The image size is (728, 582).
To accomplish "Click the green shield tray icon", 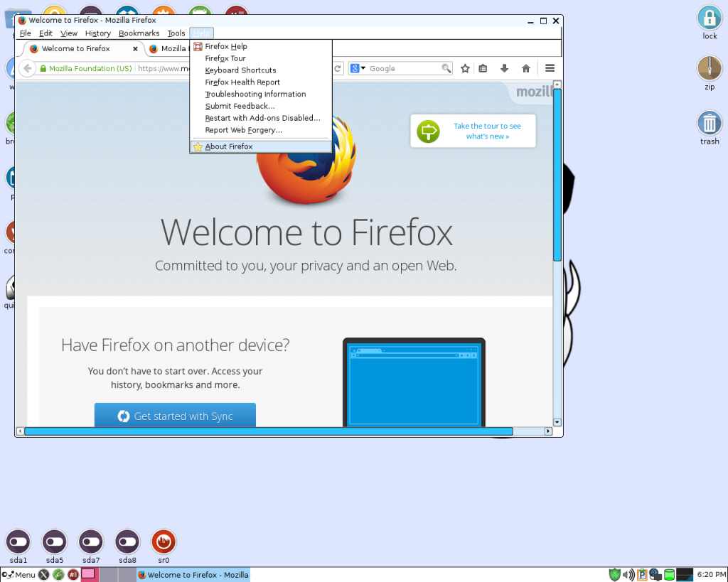I will 615,575.
